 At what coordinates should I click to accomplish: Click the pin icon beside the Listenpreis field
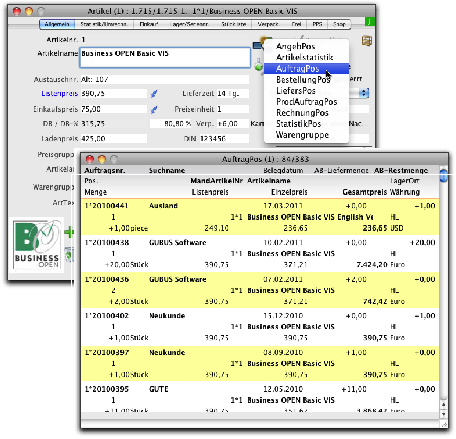(x=154, y=94)
